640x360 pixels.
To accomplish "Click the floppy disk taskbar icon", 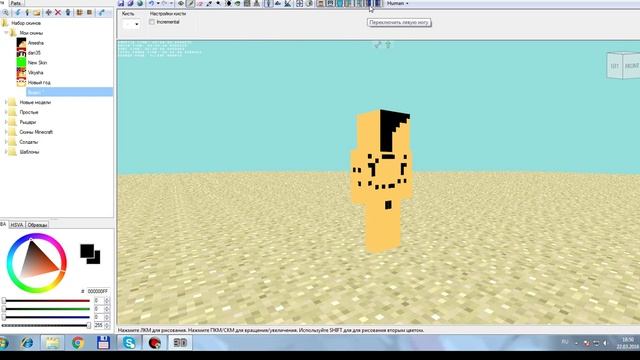I will 103,342.
